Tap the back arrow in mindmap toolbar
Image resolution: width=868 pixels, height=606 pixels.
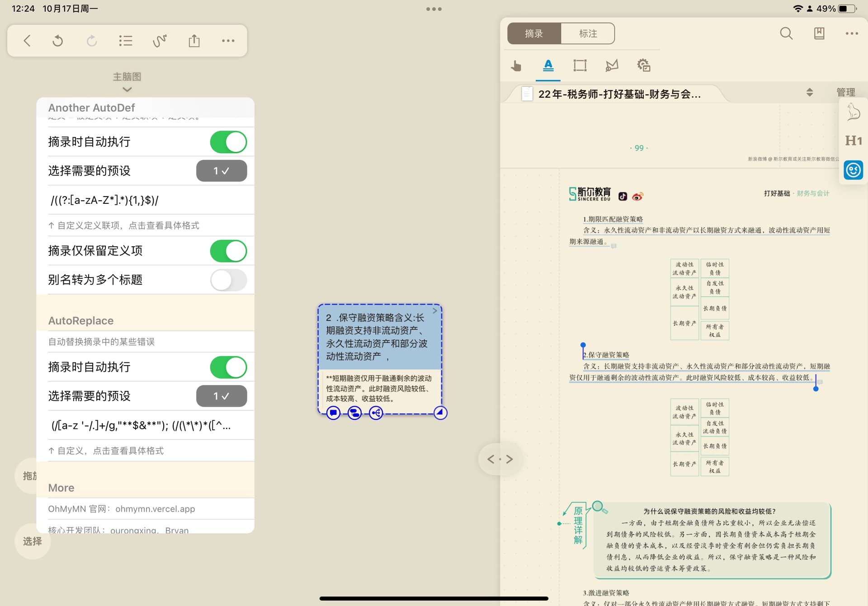27,41
